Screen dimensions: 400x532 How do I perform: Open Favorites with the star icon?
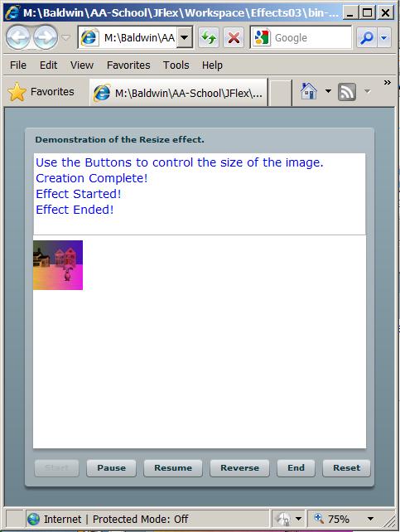17,92
